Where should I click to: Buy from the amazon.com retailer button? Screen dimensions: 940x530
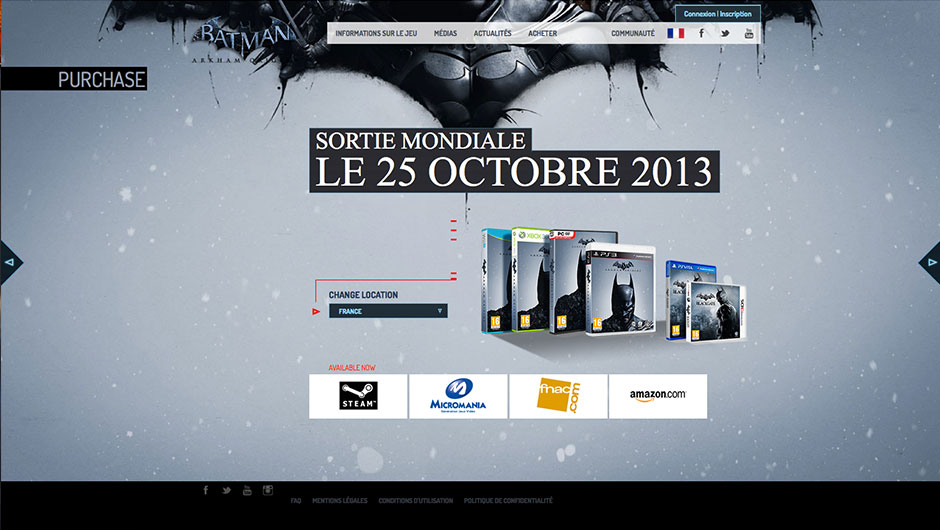pyautogui.click(x=658, y=396)
